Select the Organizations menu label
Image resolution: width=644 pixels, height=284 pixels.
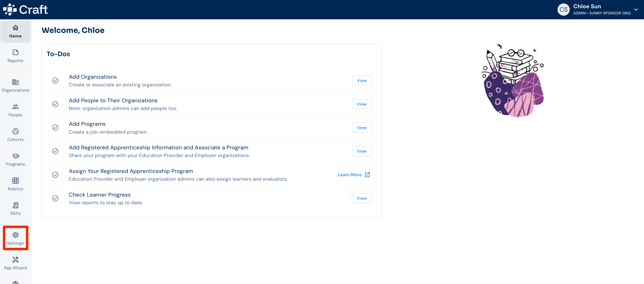point(15,90)
